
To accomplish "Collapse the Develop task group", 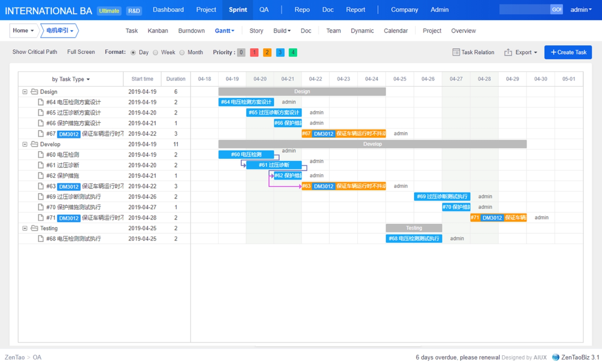I will click(x=25, y=144).
